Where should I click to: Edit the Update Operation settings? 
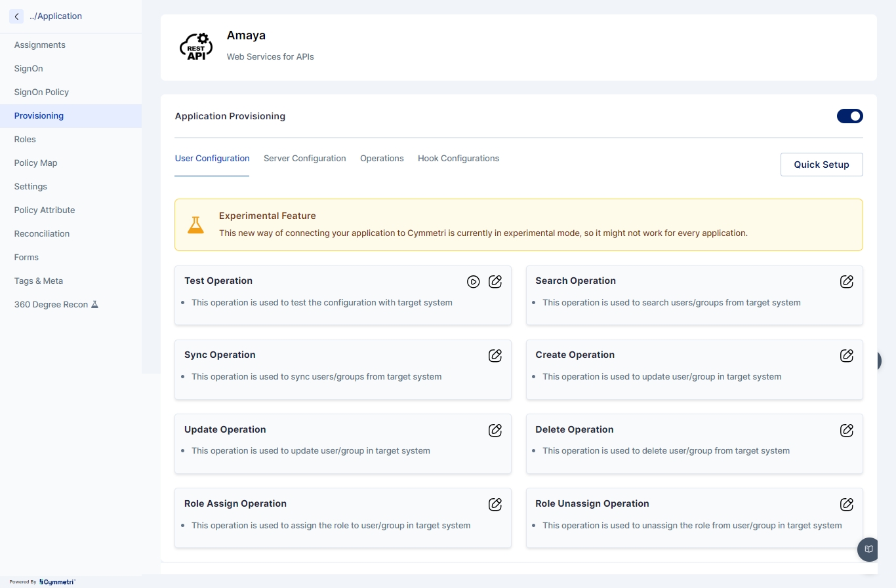tap(495, 430)
